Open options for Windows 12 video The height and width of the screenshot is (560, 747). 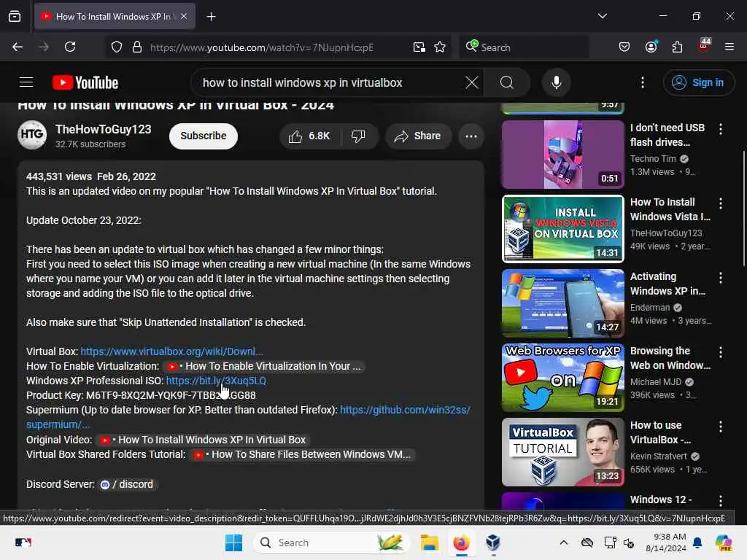[721, 500]
